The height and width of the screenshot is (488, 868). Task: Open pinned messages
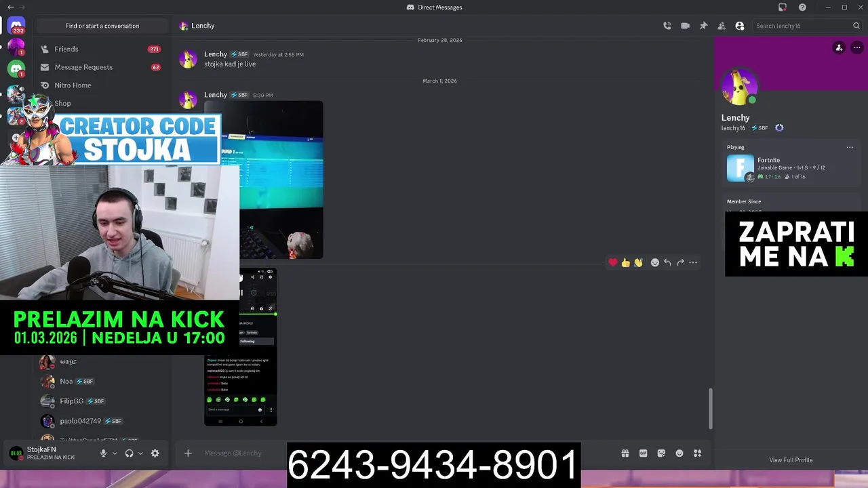coord(703,26)
